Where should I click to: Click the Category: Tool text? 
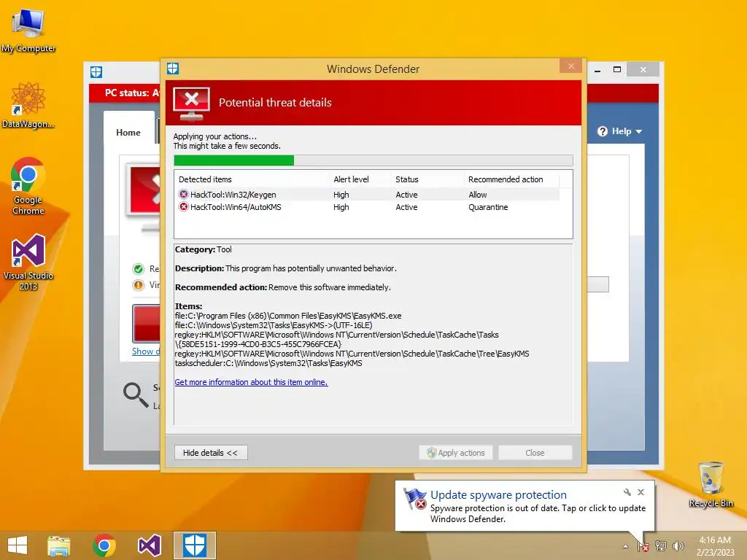tap(204, 249)
